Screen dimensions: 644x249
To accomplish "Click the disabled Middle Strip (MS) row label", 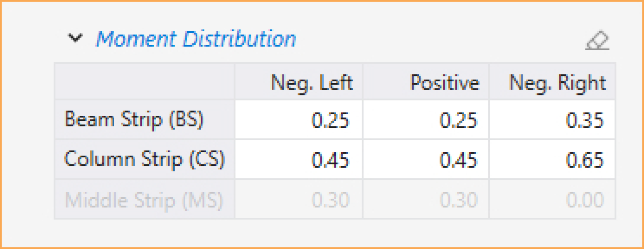I will 145,199.
